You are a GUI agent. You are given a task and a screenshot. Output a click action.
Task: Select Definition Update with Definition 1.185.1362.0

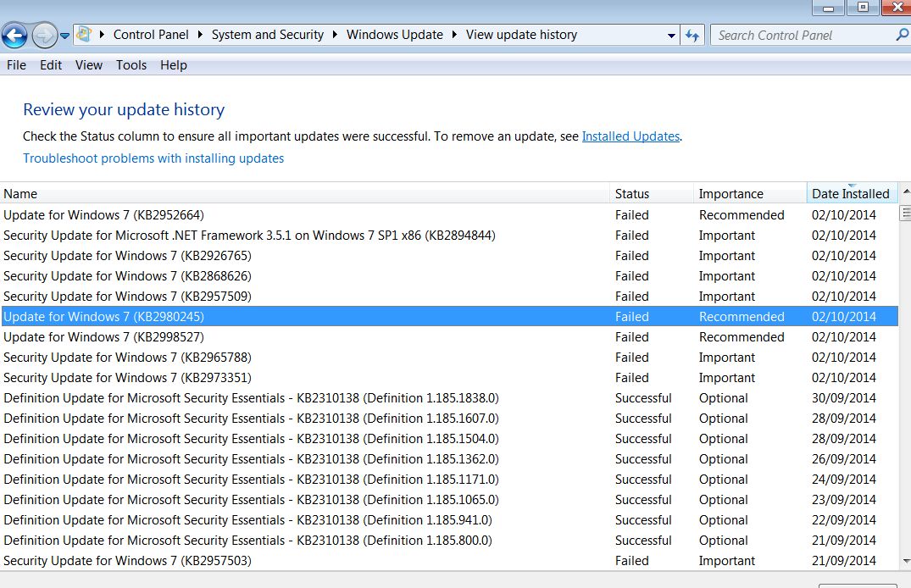tap(450, 459)
